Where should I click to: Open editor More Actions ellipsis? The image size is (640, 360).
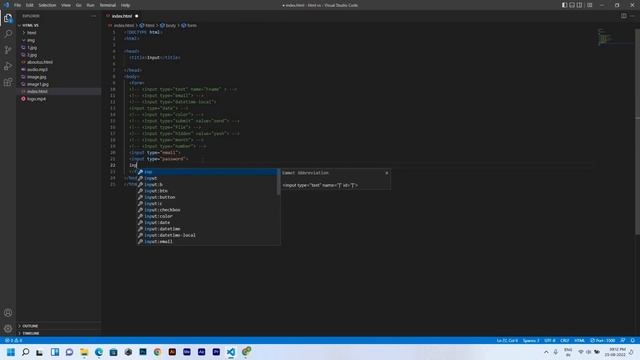(x=632, y=16)
